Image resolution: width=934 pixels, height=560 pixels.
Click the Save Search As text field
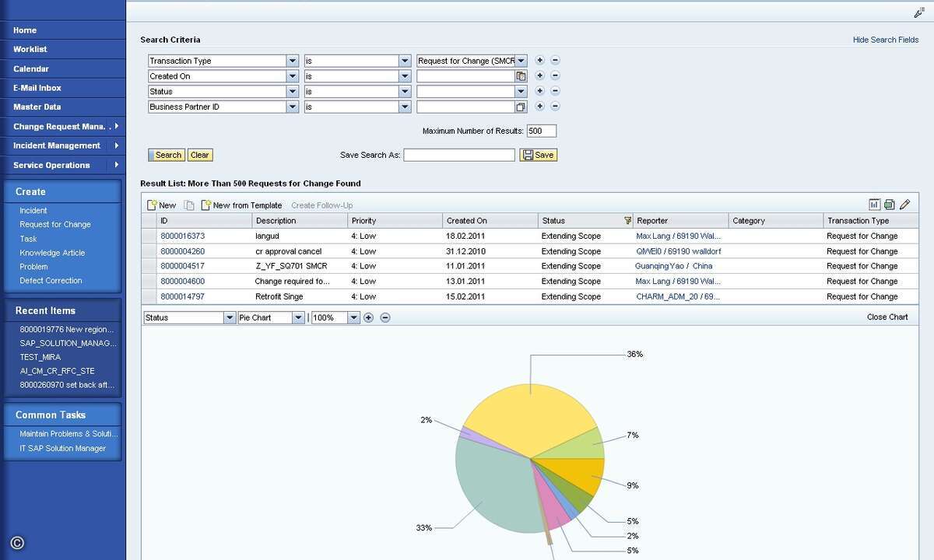pyautogui.click(x=459, y=155)
